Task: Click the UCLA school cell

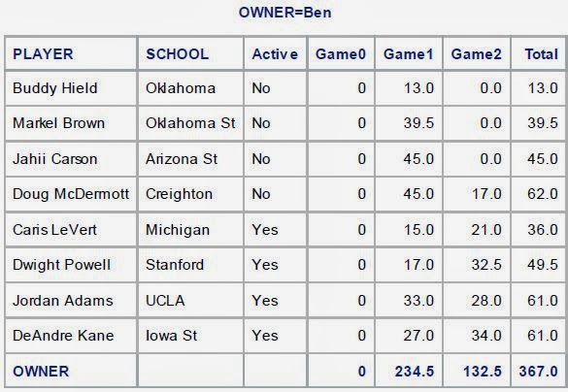Action: pos(190,301)
